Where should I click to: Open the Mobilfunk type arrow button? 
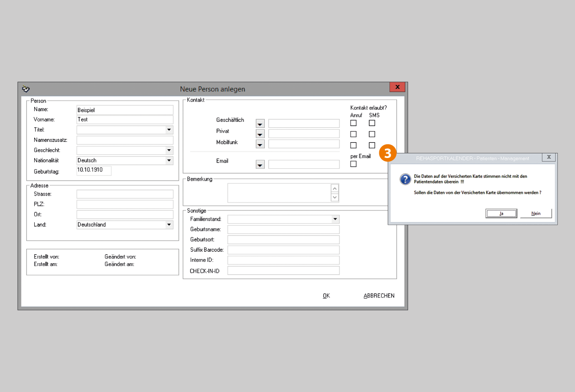pyautogui.click(x=260, y=144)
